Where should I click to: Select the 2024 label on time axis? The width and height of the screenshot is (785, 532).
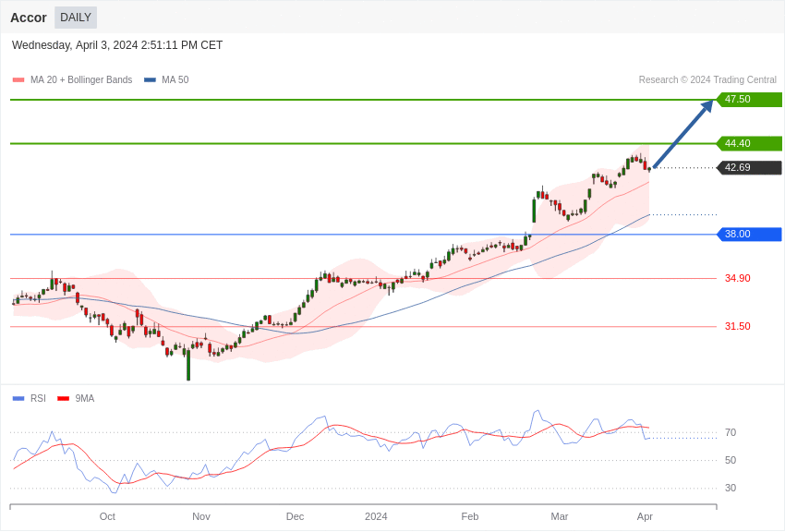(376, 516)
